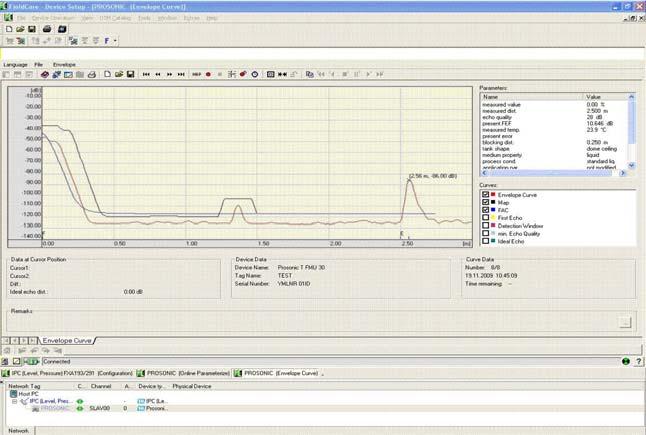Click the blue F icon in second toolbar
This screenshot has height=435, width=646.
point(107,41)
